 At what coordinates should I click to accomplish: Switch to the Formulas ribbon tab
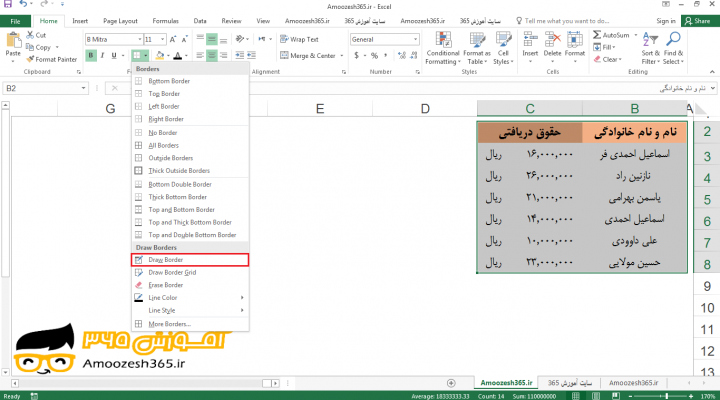(165, 21)
